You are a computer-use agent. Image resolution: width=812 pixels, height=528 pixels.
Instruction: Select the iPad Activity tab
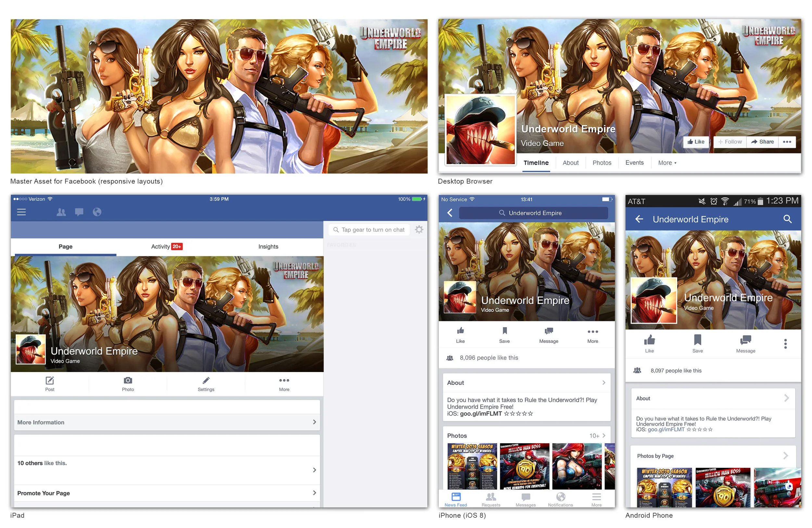pyautogui.click(x=167, y=247)
